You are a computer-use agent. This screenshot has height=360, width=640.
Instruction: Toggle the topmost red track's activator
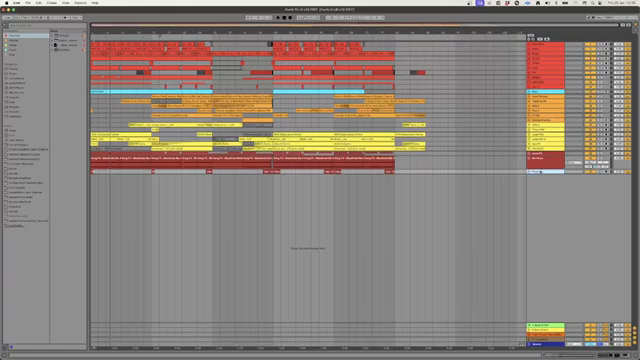click(x=590, y=44)
